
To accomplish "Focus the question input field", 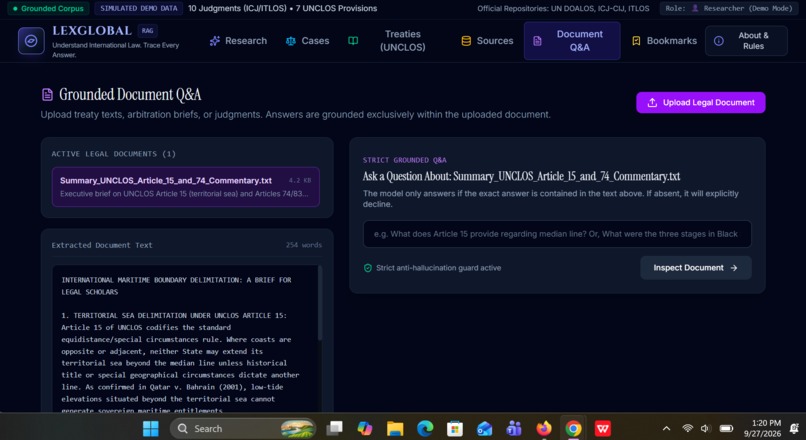I will 557,234.
